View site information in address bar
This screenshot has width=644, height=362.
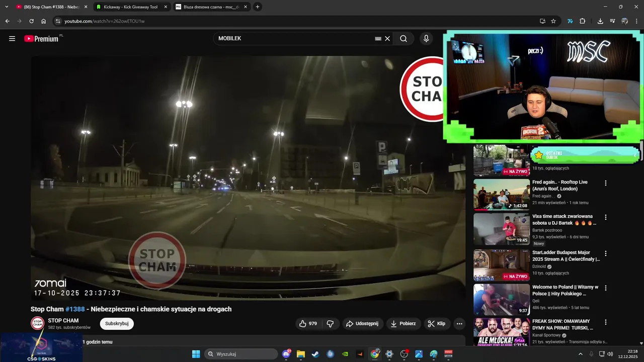(58, 21)
